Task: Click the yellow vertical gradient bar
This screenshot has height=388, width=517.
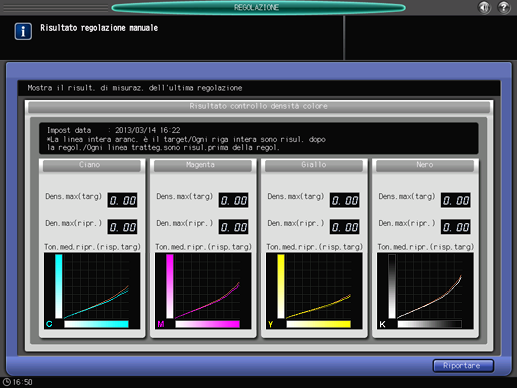Action: point(281,286)
